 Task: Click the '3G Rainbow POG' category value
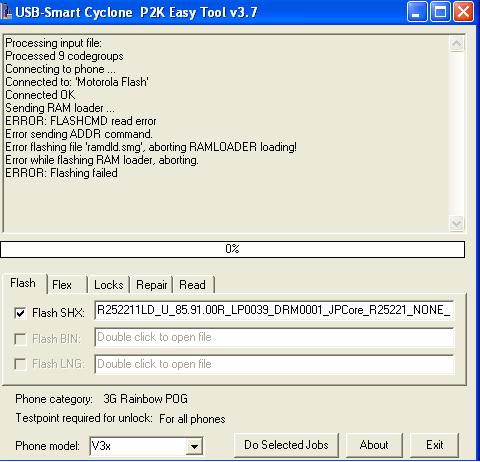pos(145,399)
